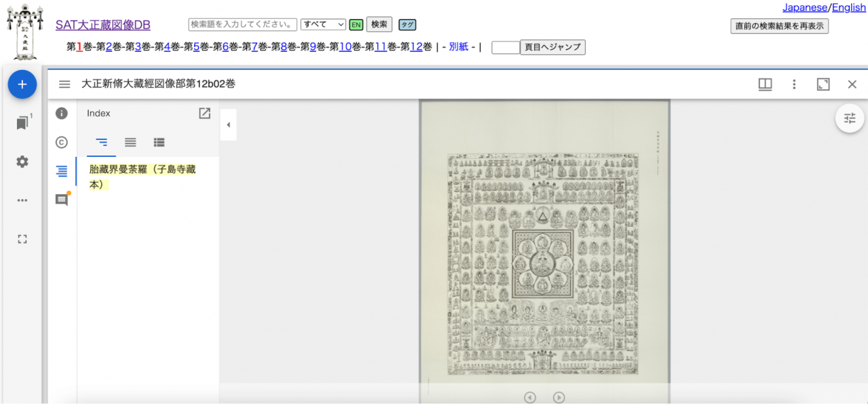The image size is (868, 404).
Task: Open the annotations panel icon
Action: point(62,200)
